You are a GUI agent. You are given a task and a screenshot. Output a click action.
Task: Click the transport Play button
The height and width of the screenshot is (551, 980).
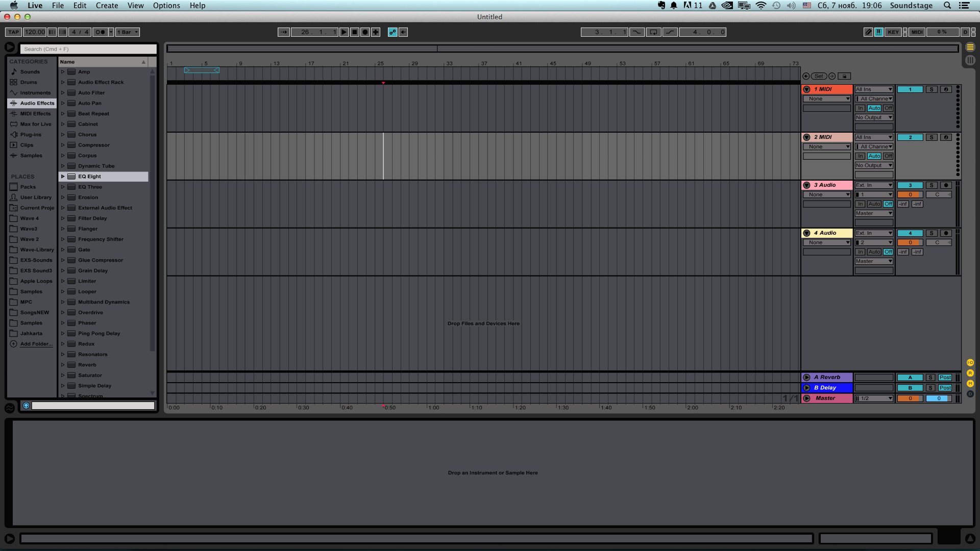[344, 32]
